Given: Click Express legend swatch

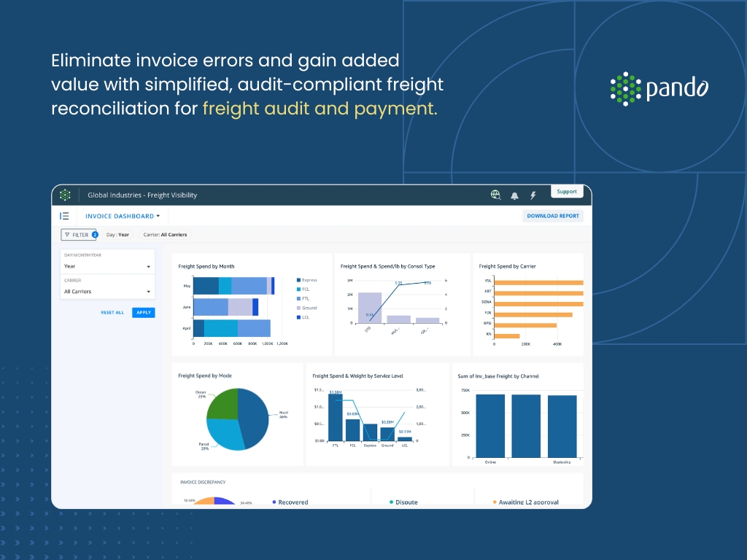Looking at the screenshot, I should pyautogui.click(x=298, y=280).
